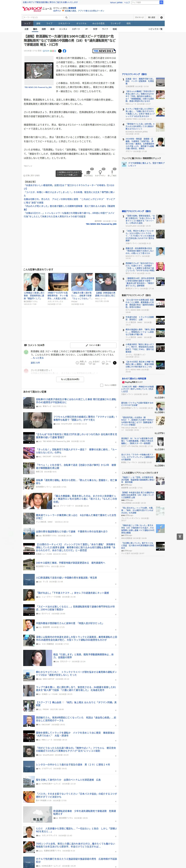Open the 新機取得 ID link
Viewport: 186px width, 868px height.
72,8
